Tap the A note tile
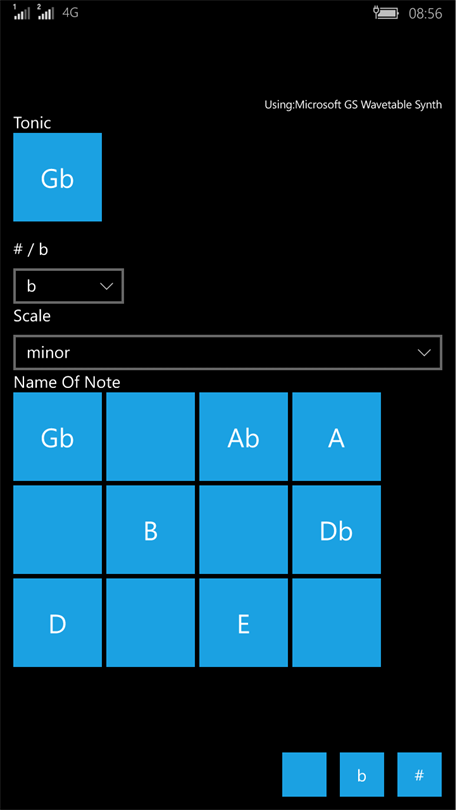Screen dimensions: 456x810 point(337,437)
